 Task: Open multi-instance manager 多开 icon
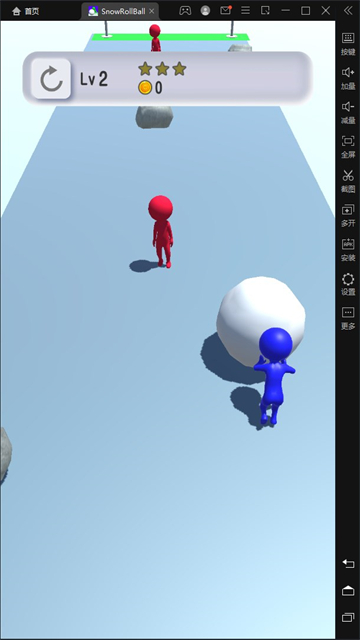(348, 215)
